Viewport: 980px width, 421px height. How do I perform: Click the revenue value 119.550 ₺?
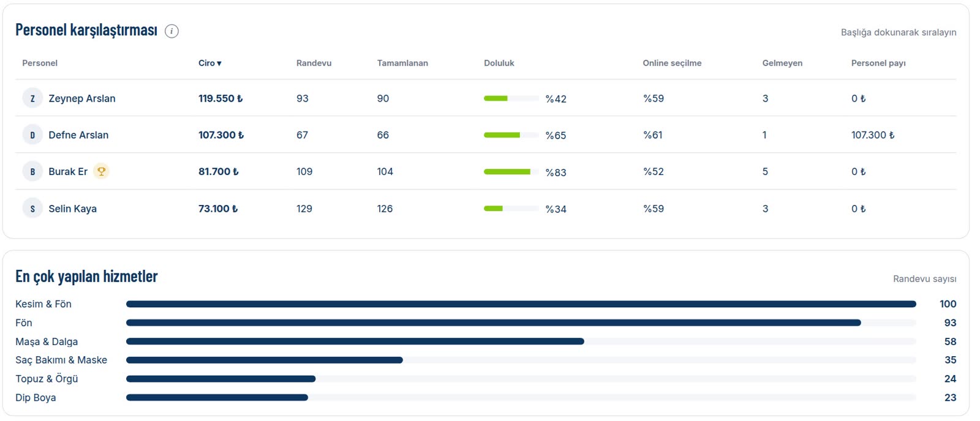(221, 99)
